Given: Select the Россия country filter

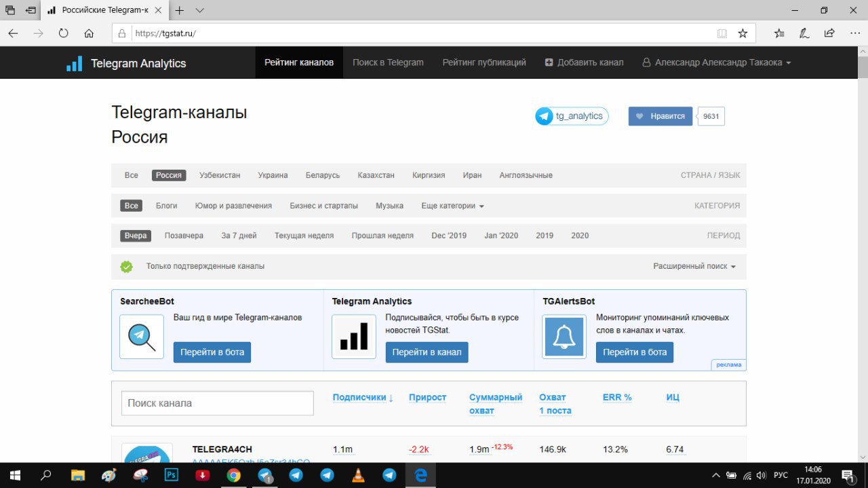Looking at the screenshot, I should point(169,175).
